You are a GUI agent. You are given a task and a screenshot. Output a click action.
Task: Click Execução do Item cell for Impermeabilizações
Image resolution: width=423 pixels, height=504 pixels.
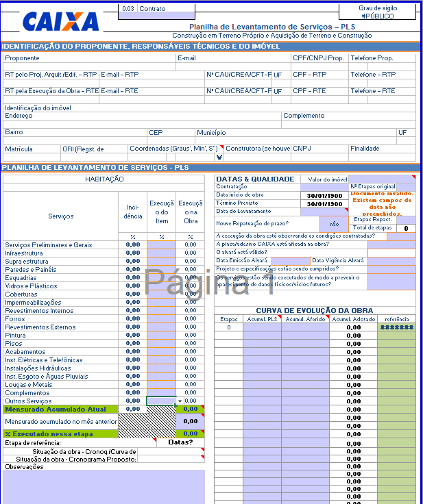click(x=161, y=302)
